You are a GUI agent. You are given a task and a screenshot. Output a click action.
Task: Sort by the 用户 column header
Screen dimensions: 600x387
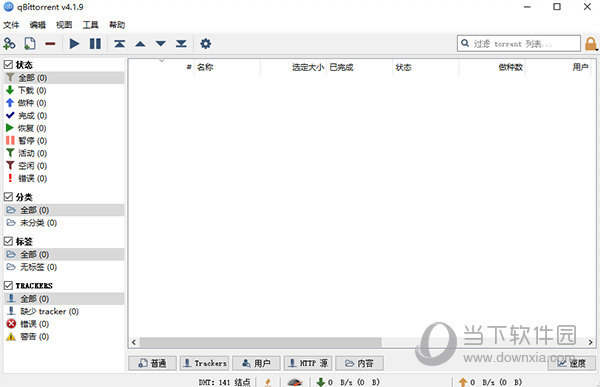559,67
